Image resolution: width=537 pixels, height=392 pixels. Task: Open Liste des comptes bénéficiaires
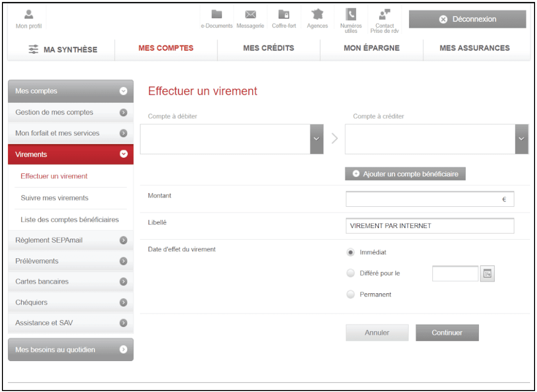click(69, 220)
